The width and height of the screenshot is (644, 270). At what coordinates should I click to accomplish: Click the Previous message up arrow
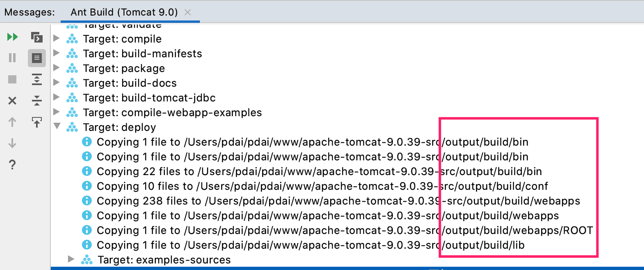pyautogui.click(x=12, y=122)
